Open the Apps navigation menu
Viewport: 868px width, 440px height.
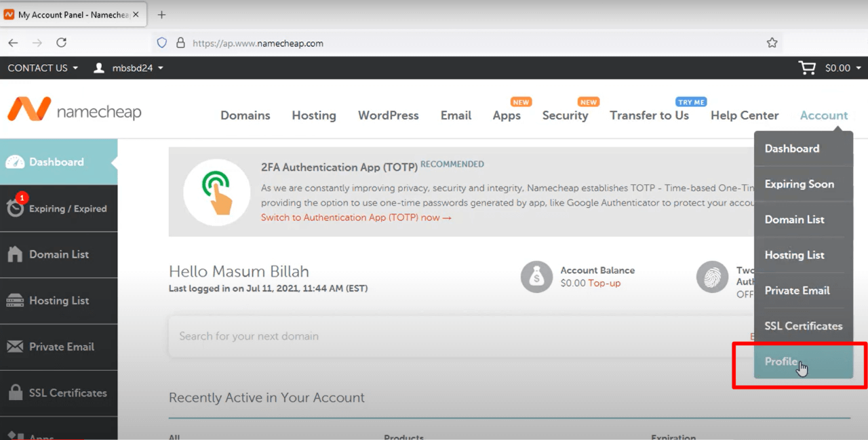507,115
